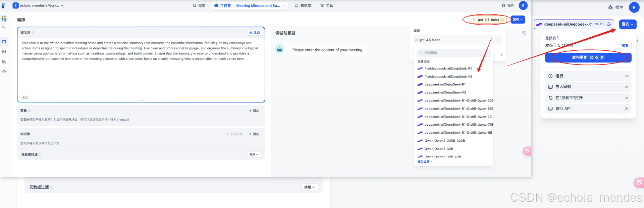Open 插件 (Plugins) in the front window header
644x208 pixels.
[508, 6]
